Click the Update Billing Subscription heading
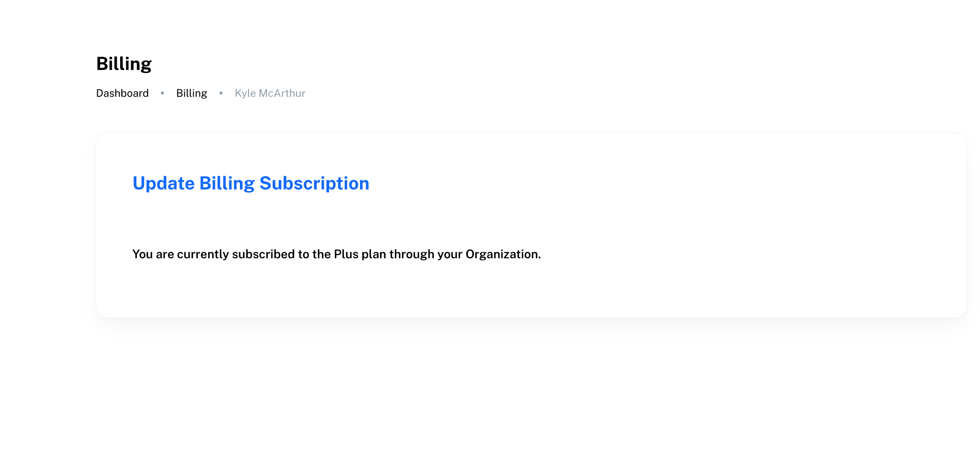Image resolution: width=980 pixels, height=450 pixels. (x=251, y=183)
